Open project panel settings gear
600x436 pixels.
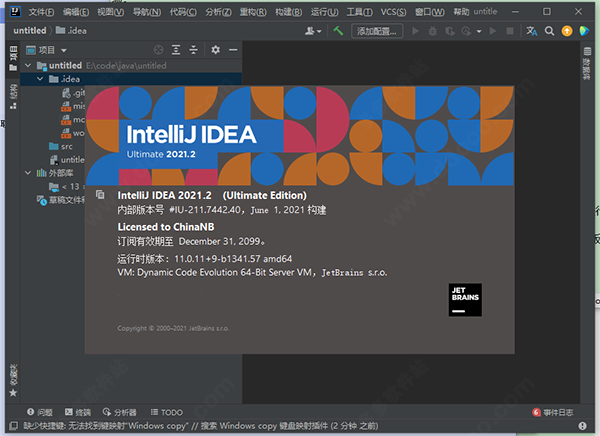click(215, 50)
